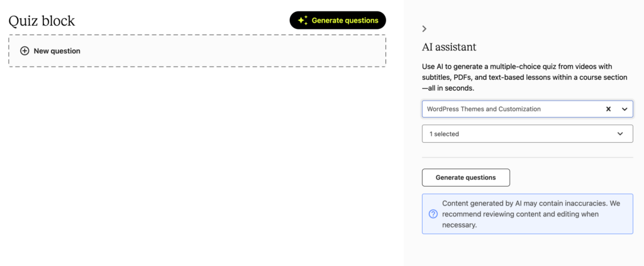The image size is (644, 266).
Task: Click the outlined Generate questions button in sidebar
Action: 466,178
